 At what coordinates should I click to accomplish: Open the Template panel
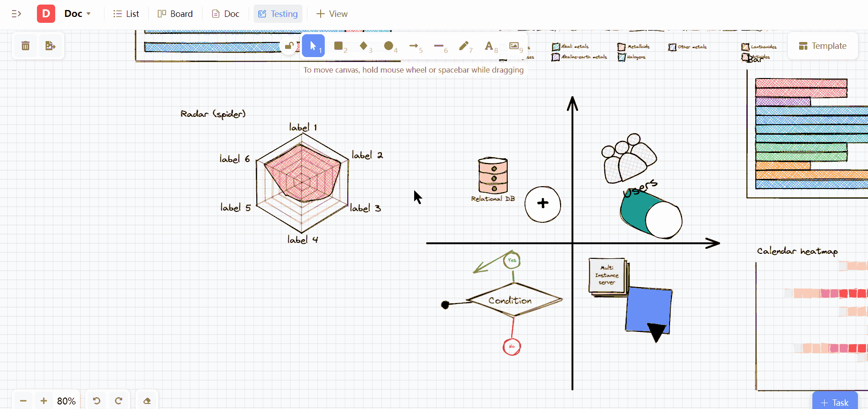pos(822,46)
